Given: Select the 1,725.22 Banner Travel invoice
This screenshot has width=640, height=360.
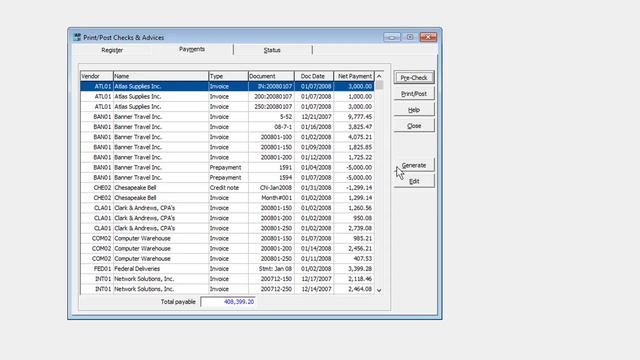Looking at the screenshot, I should tap(227, 158).
